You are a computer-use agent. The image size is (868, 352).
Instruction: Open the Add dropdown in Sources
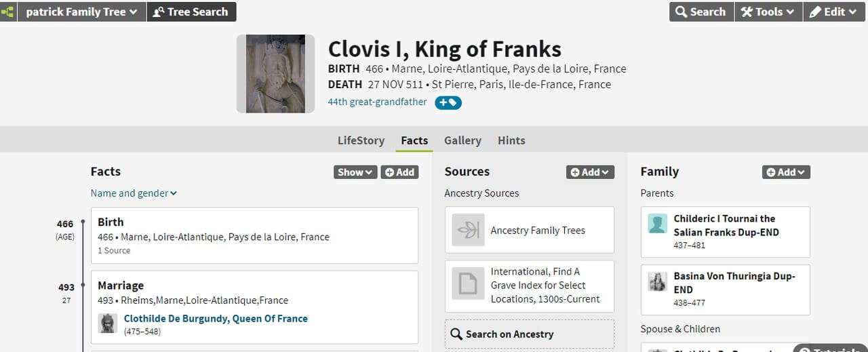coord(590,172)
